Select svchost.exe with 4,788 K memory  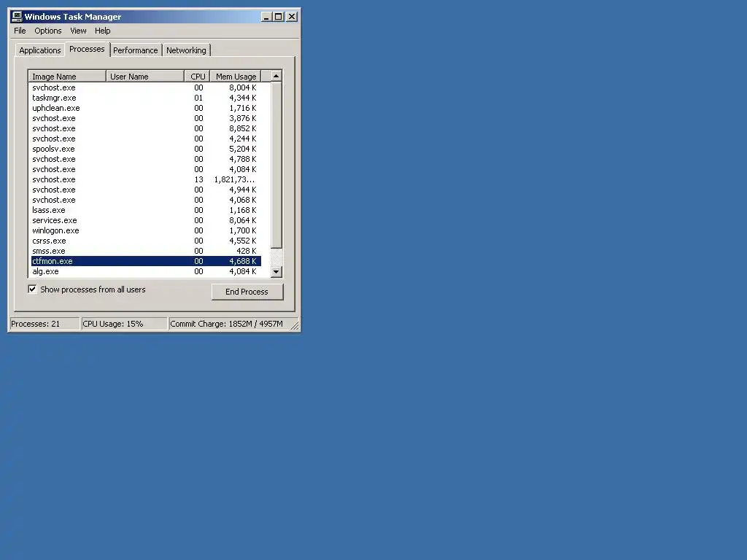[146, 159]
